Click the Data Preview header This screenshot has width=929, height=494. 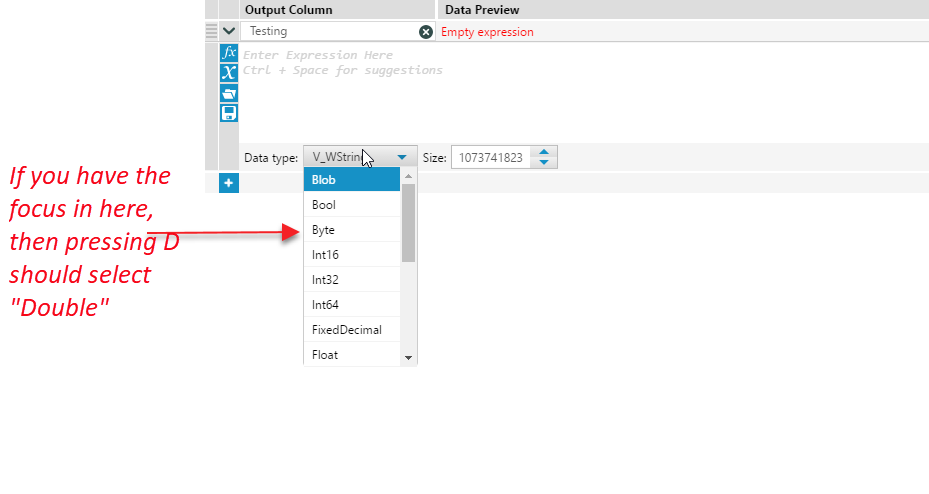point(482,10)
